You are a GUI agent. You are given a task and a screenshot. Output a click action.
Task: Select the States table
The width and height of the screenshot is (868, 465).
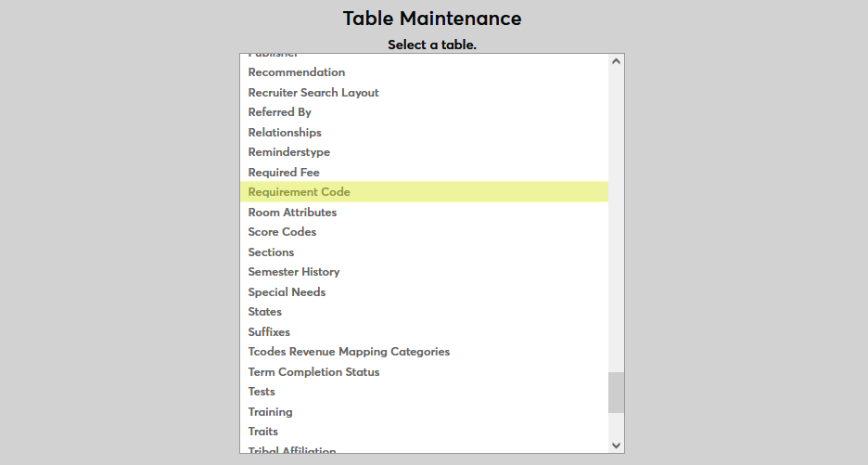pyautogui.click(x=265, y=312)
